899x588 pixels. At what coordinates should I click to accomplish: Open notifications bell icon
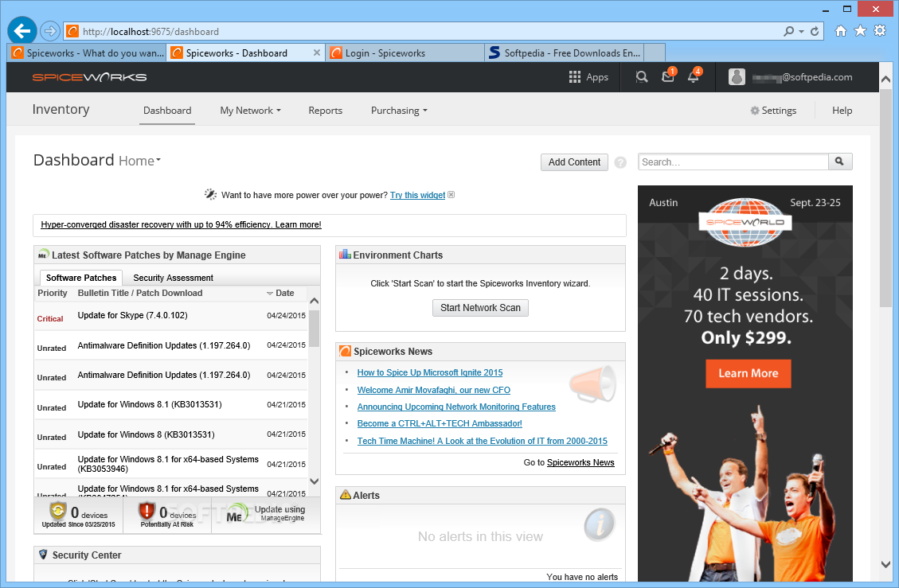(694, 76)
